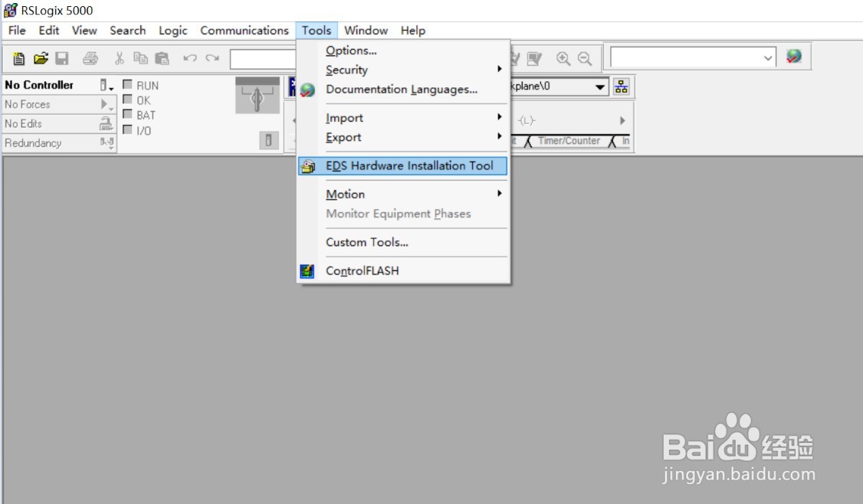Screen dimensions: 863x504
Task: Open the Help menu
Action: 413,31
